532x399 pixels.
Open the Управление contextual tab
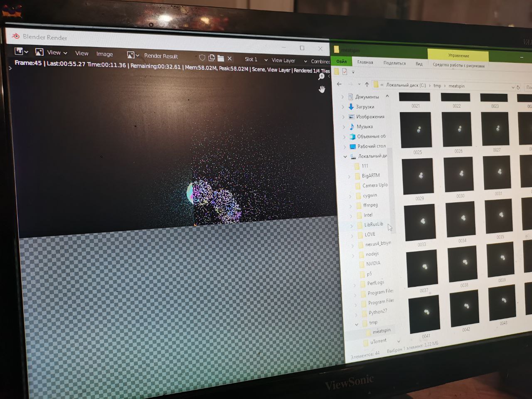458,56
